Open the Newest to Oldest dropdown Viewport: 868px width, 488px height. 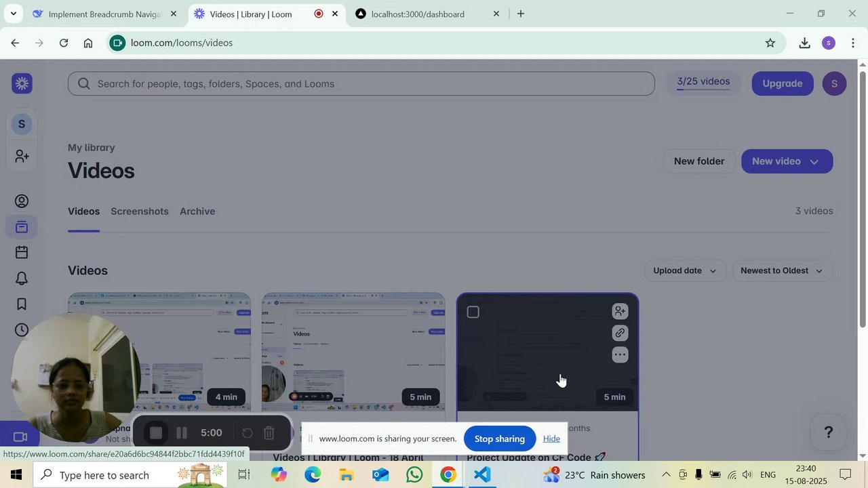pos(782,270)
